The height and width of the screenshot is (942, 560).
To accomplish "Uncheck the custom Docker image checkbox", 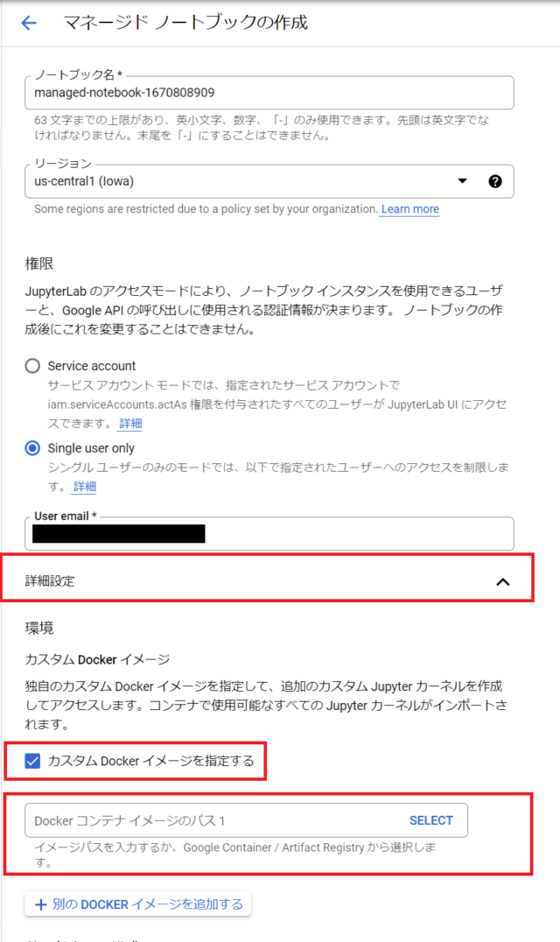I will click(32, 761).
